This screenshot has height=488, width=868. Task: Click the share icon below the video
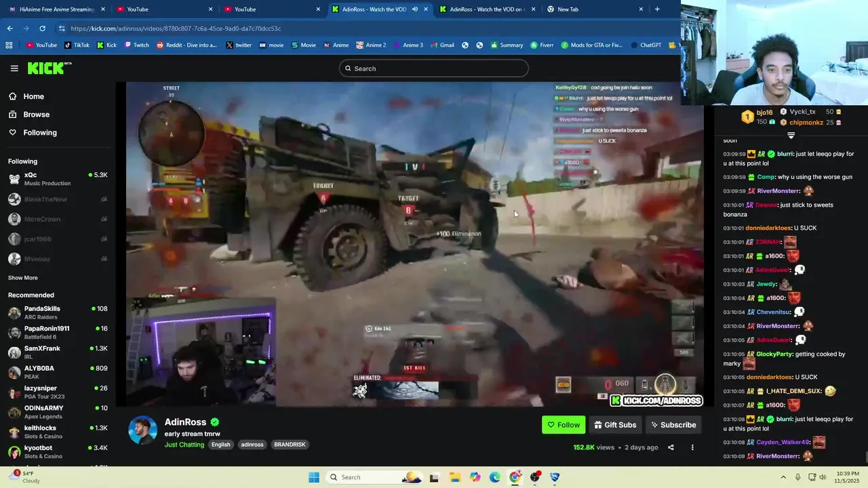[x=671, y=447]
